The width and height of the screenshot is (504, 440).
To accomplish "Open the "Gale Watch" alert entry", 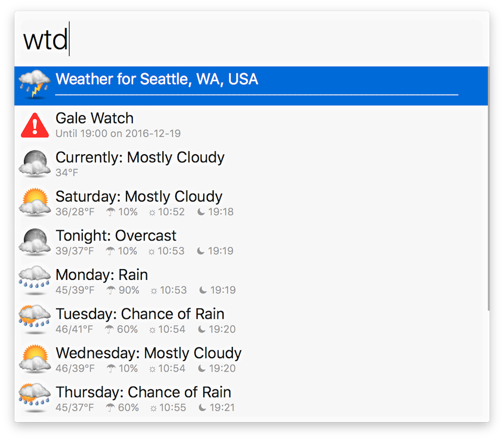I will [x=94, y=119].
